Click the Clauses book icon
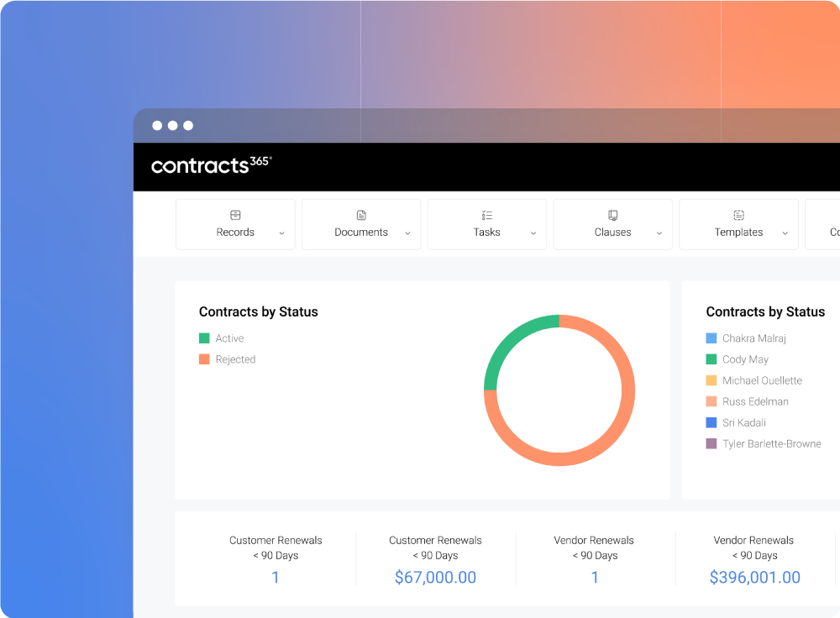Image resolution: width=840 pixels, height=618 pixels. (x=612, y=215)
